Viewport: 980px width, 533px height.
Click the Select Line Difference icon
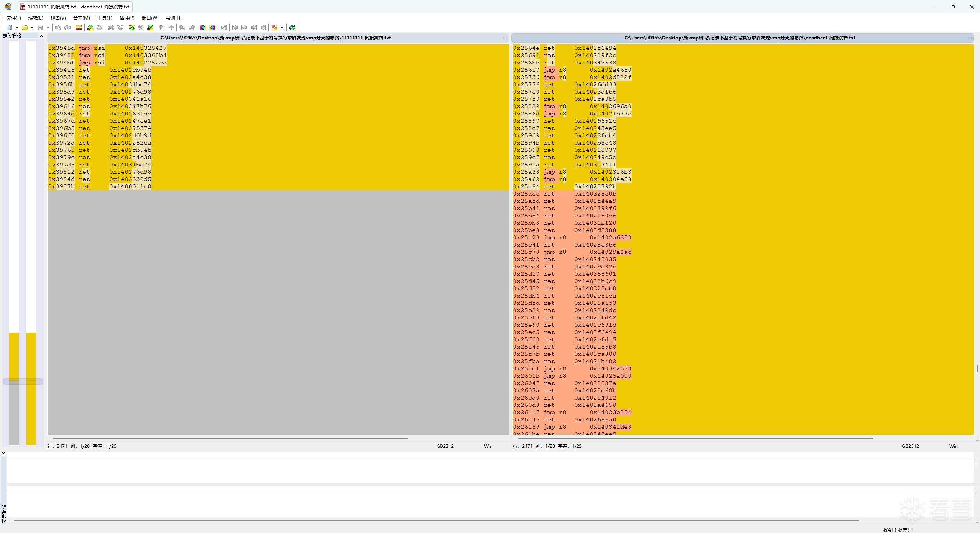coord(79,27)
